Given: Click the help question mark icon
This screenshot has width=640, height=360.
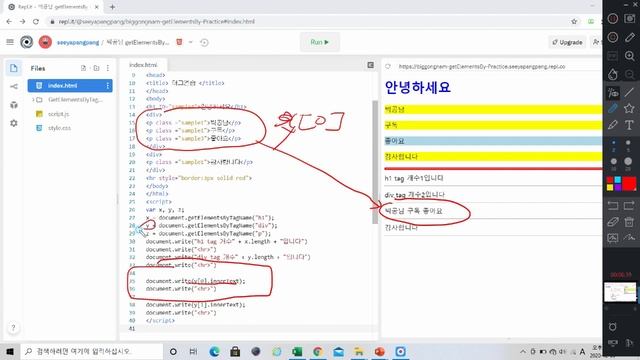Looking at the screenshot, I should (x=13, y=328).
